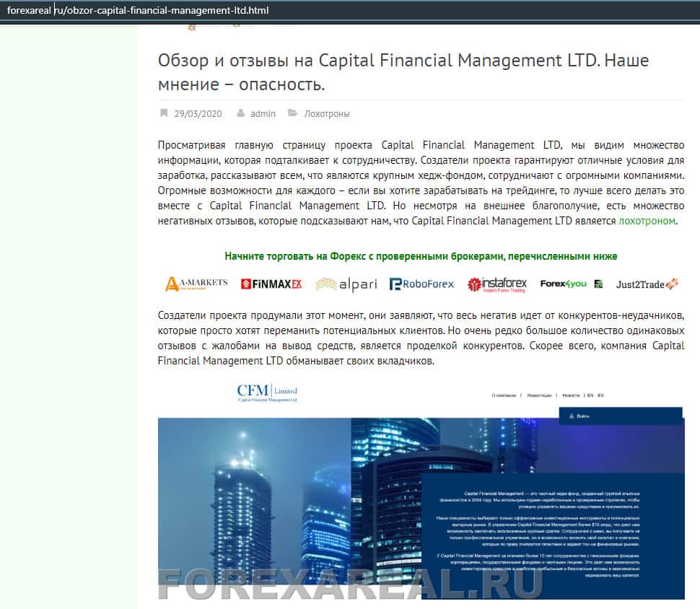Click the paragraph beginning Создатели проекта продумали
Viewport: 700px width, 609px height.
[421, 338]
